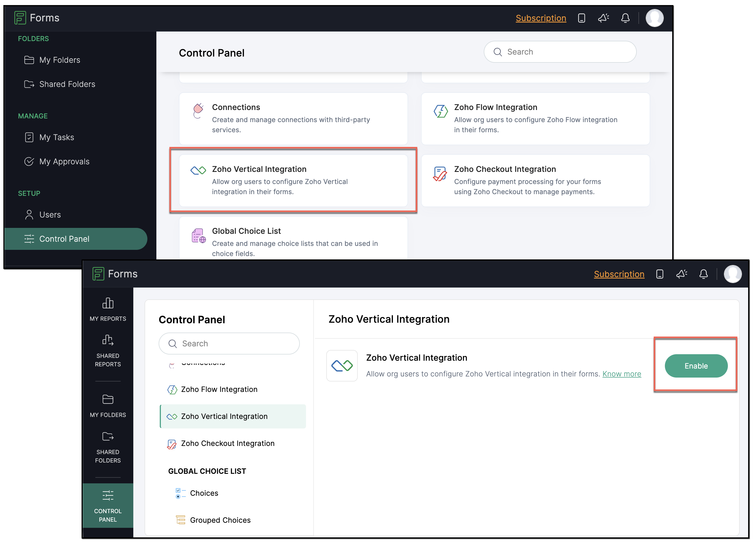The image size is (756, 543).
Task: Go to My Approvals in left sidebar
Action: click(x=64, y=161)
